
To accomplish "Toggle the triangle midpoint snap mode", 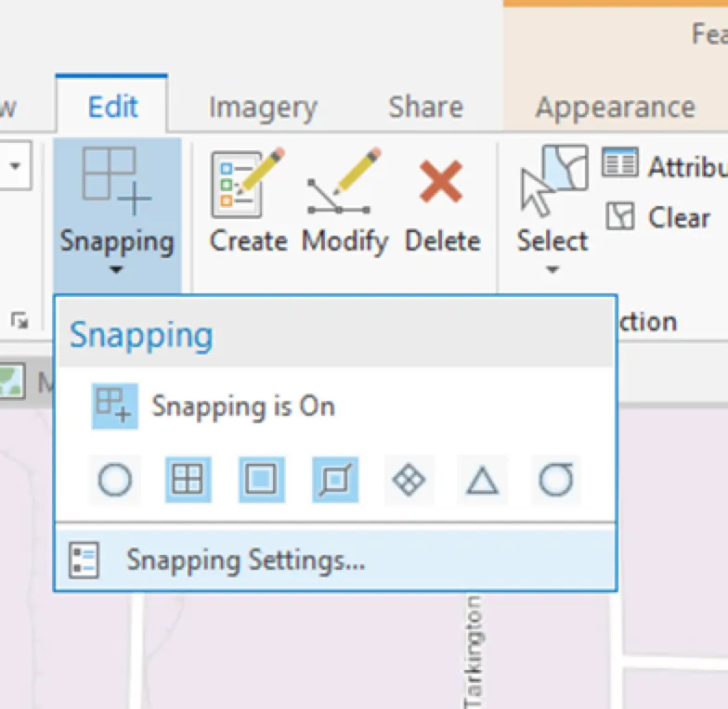I will tap(482, 479).
